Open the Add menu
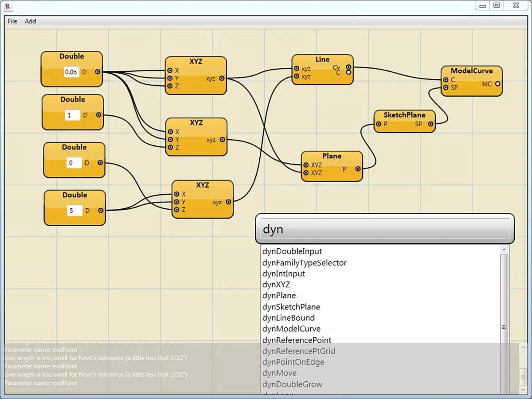 tap(31, 21)
